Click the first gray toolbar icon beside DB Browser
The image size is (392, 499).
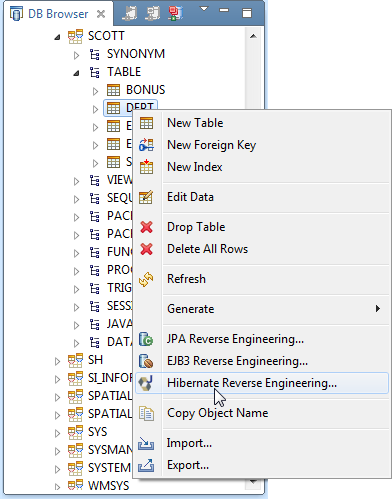click(x=130, y=13)
